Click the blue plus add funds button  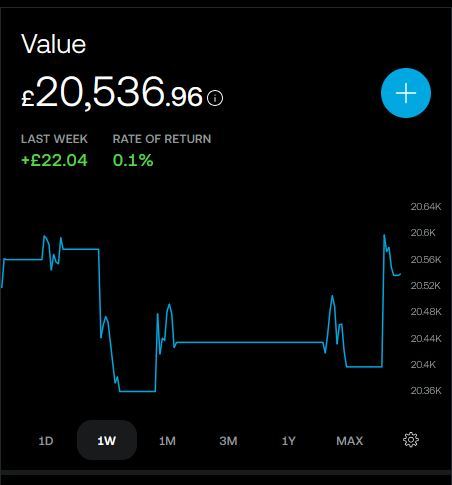click(x=406, y=93)
